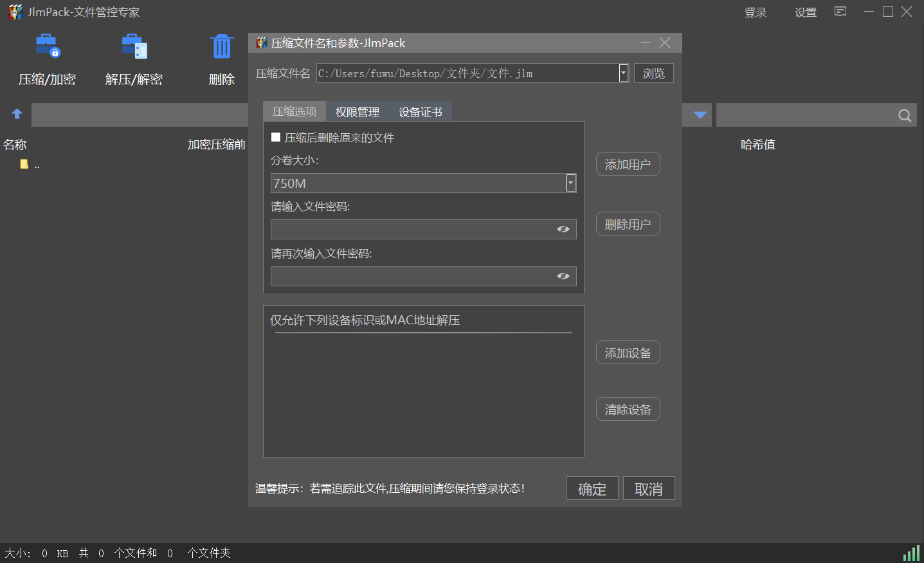Maximize the main JlmPack window

point(888,12)
